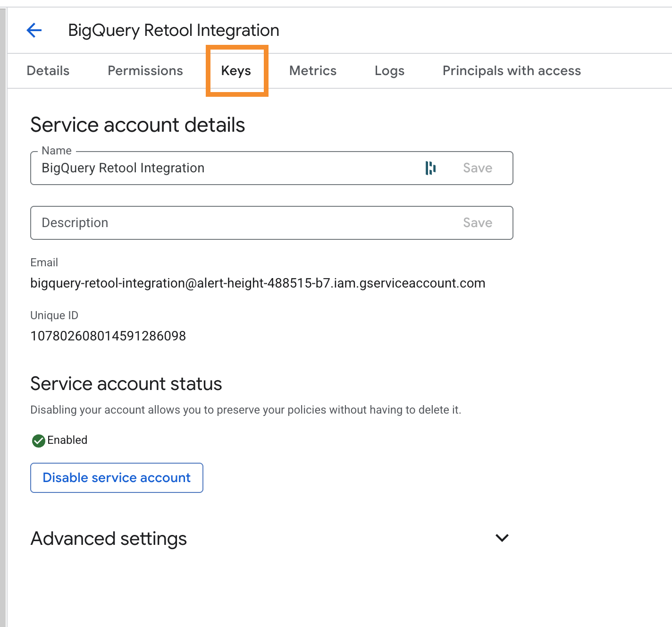Select the service account email address

(x=258, y=283)
